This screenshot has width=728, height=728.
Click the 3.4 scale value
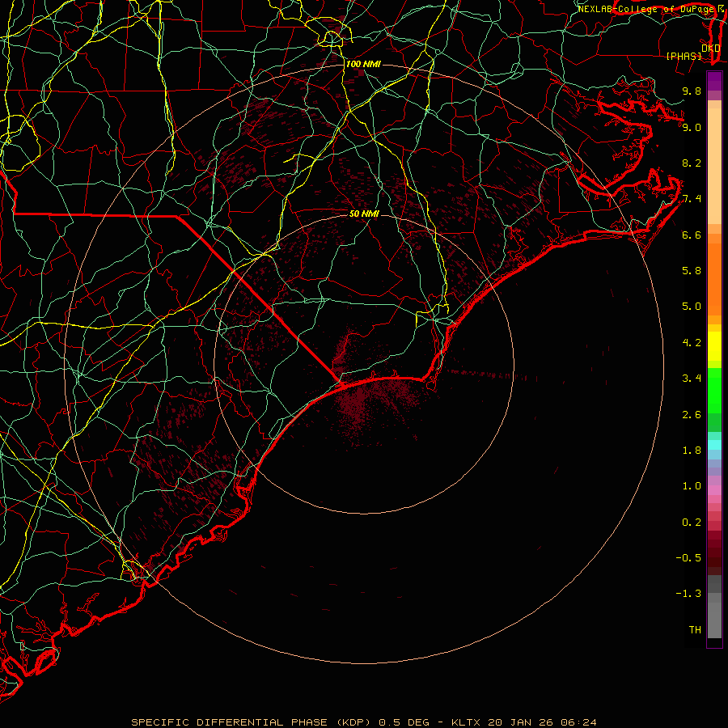[x=692, y=379]
